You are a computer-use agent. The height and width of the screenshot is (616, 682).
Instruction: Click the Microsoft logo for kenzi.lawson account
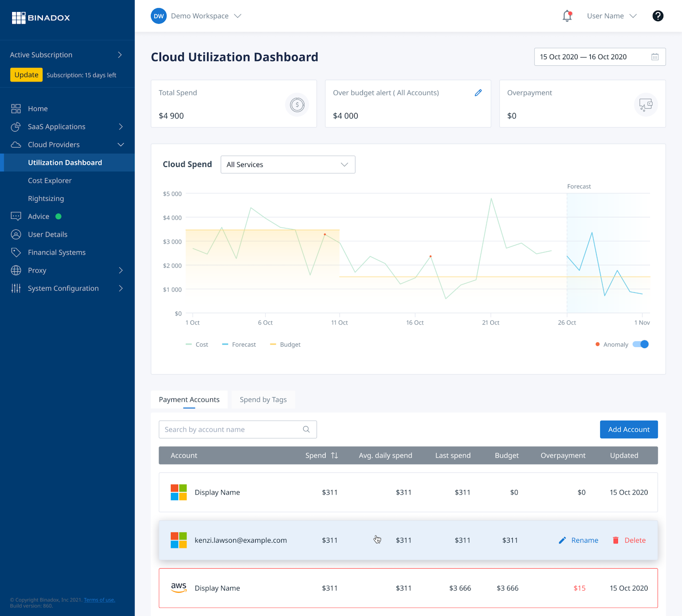179,540
